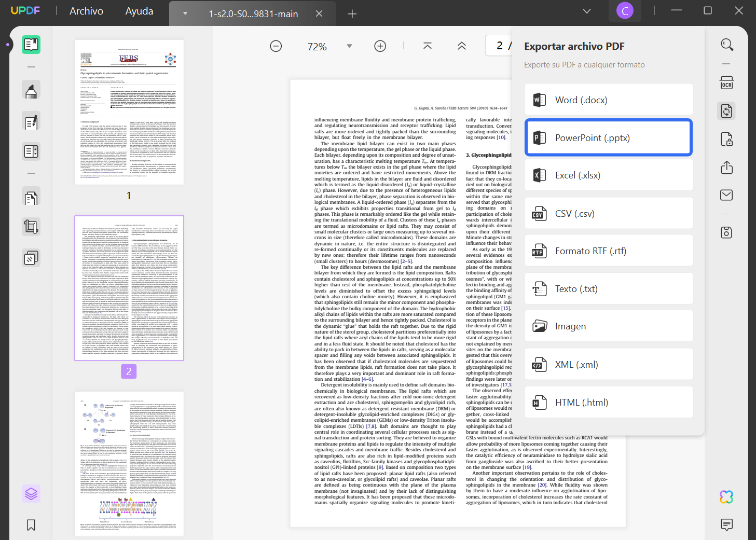
Task: Open the zoom level dropdown
Action: point(349,46)
